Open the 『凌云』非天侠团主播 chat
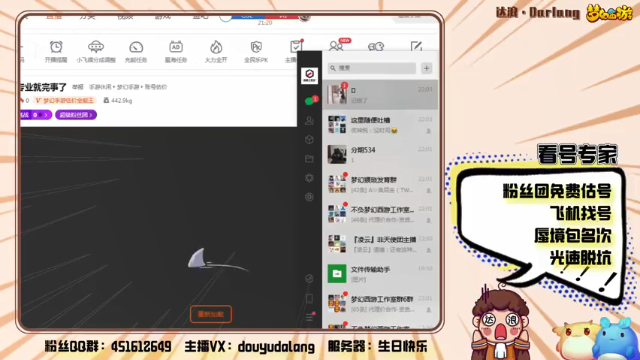 [380, 244]
